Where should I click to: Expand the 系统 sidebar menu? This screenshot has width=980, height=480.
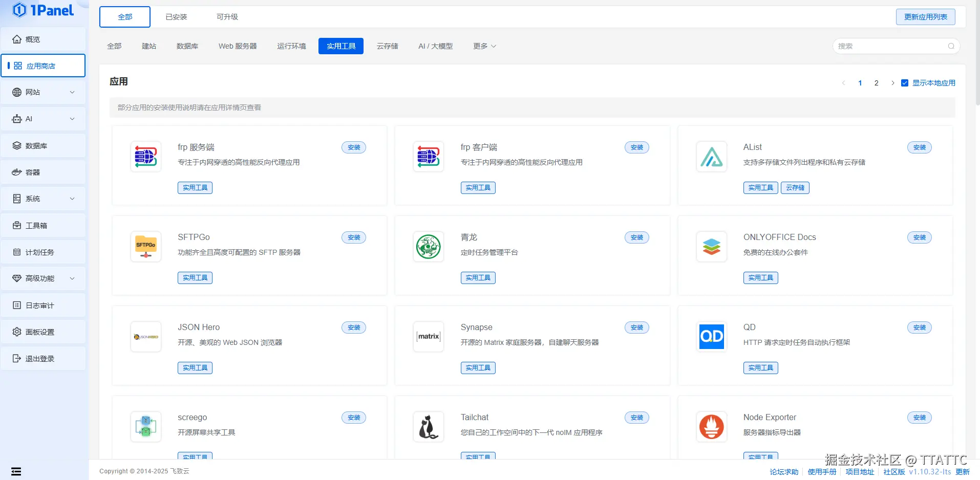click(x=43, y=199)
